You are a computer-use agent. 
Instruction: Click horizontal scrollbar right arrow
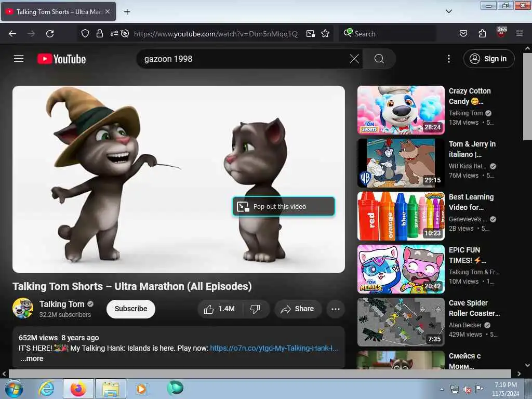[x=519, y=374]
